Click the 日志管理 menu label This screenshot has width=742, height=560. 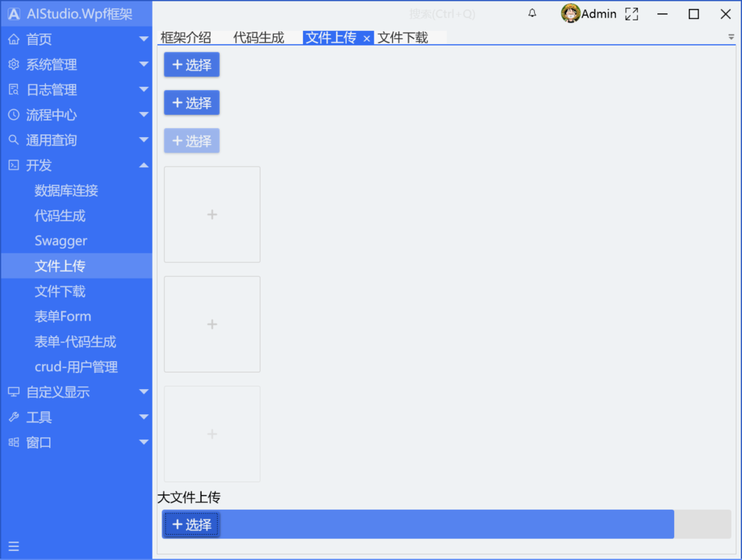[52, 90]
